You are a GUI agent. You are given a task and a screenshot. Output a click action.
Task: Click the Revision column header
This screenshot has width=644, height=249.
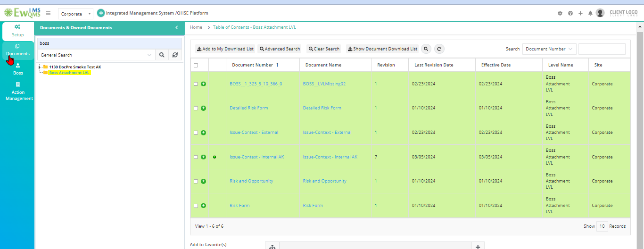[x=386, y=65]
